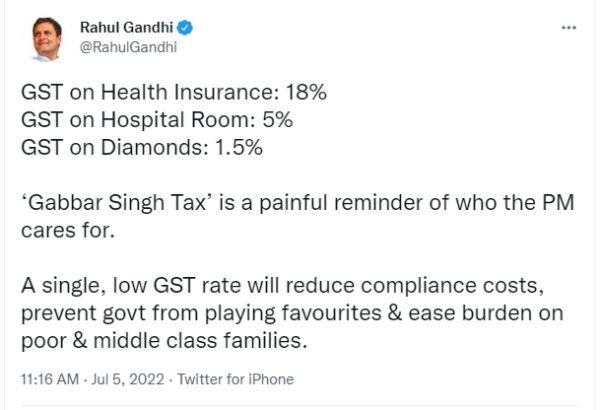Click the Jul 5, 2022 date
Screen dimensions: 600x410
coord(128,379)
